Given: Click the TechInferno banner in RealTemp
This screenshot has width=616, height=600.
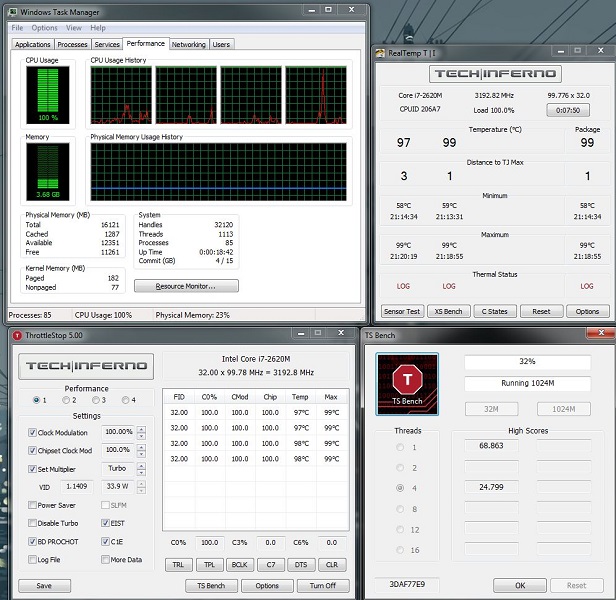Looking at the screenshot, I should (x=495, y=74).
